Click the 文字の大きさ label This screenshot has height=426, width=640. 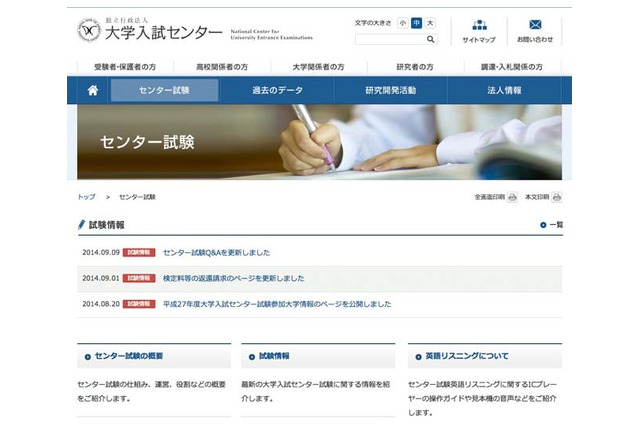tap(373, 23)
